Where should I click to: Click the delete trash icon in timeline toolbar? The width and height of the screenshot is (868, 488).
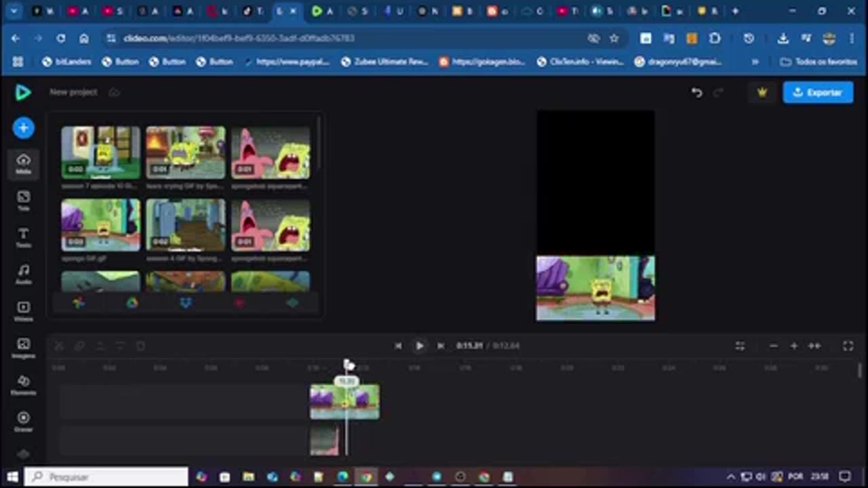pyautogui.click(x=140, y=346)
